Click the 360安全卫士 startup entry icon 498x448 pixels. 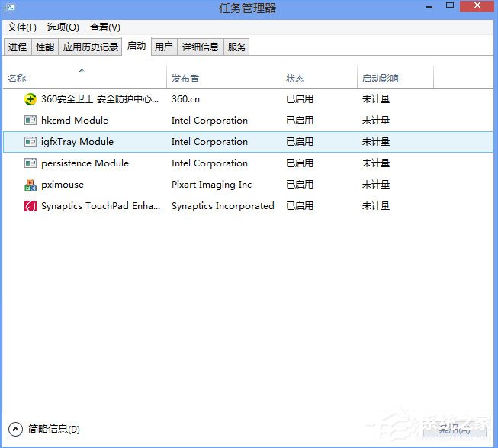pyautogui.click(x=31, y=99)
